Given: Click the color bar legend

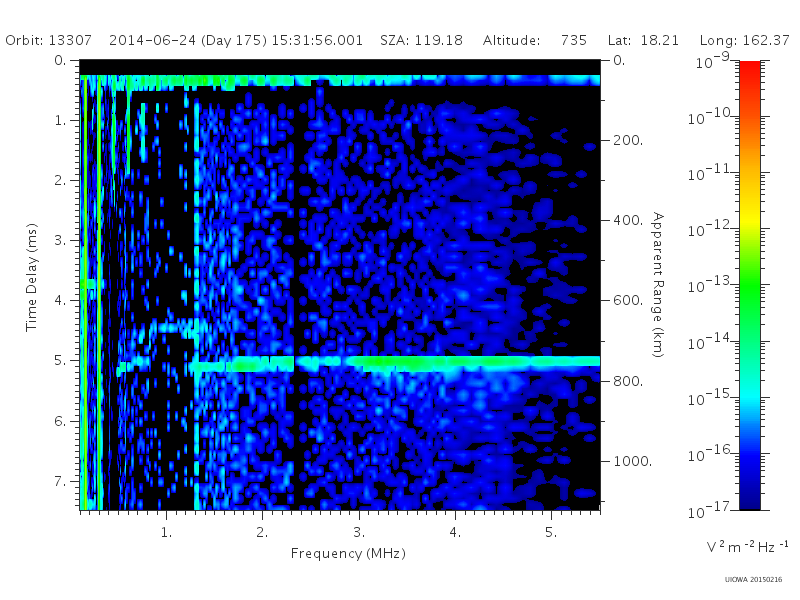Looking at the screenshot, I should click(x=749, y=285).
